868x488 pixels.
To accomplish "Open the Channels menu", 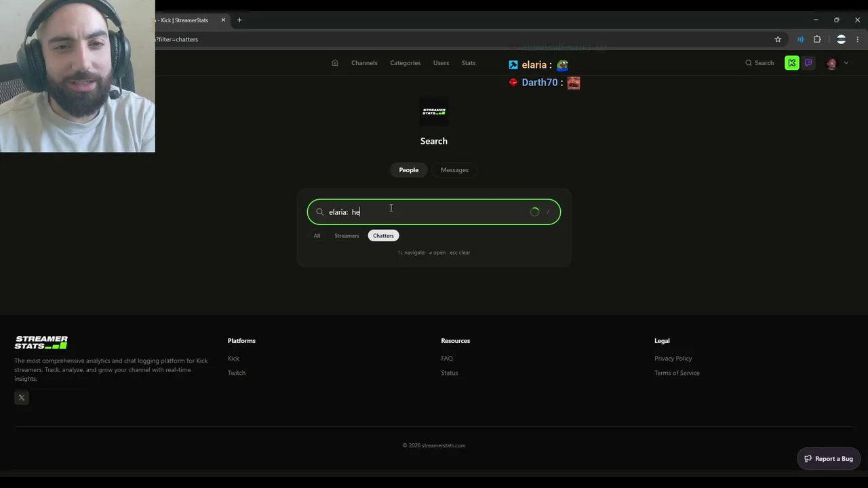I will [x=364, y=63].
